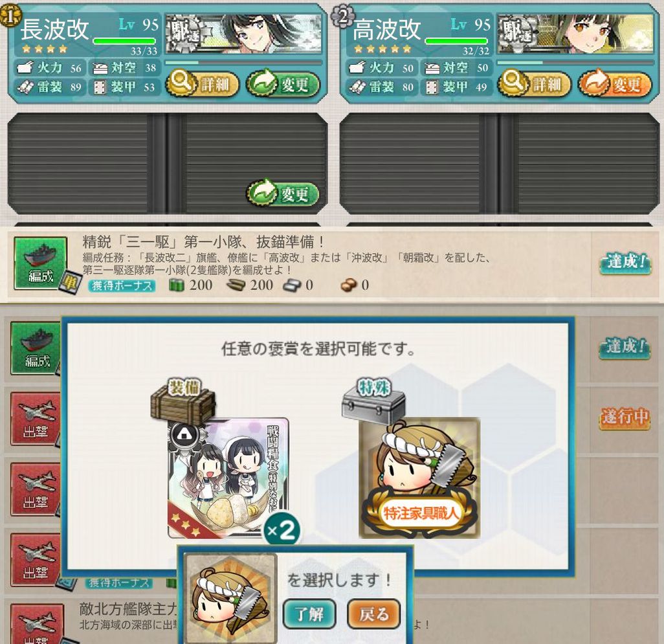The width and height of the screenshot is (664, 644).
Task: Click the 遂行中 in-progress quest badge
Action: pyautogui.click(x=625, y=417)
